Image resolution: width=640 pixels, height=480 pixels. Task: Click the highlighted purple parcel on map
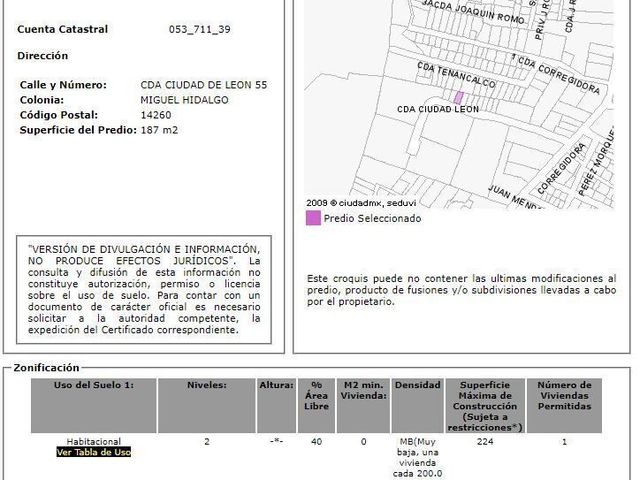[x=459, y=98]
